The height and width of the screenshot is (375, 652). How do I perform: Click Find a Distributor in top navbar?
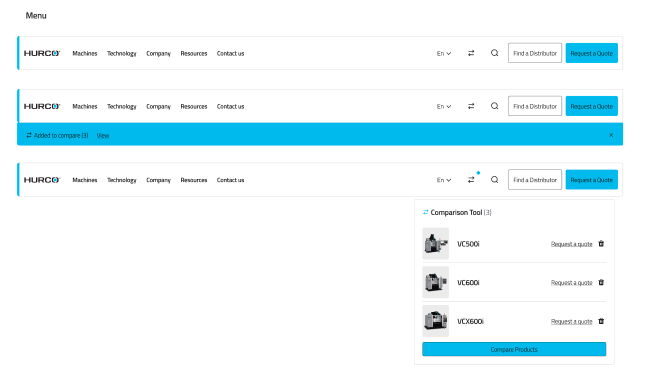pos(535,53)
